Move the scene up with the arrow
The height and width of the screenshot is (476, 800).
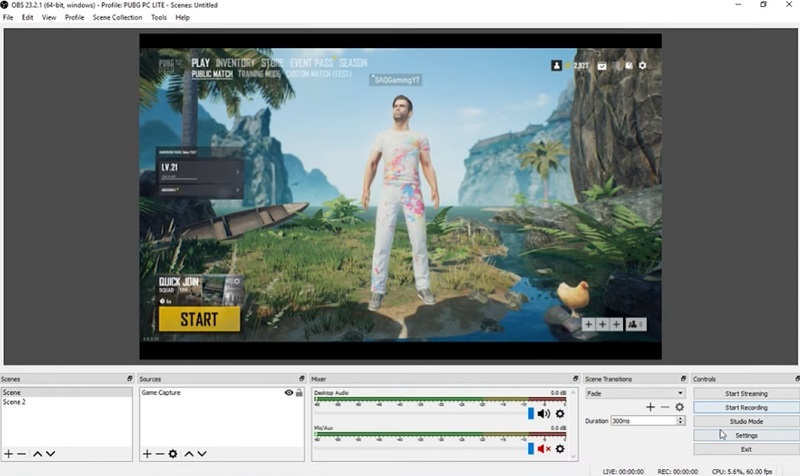(37, 454)
